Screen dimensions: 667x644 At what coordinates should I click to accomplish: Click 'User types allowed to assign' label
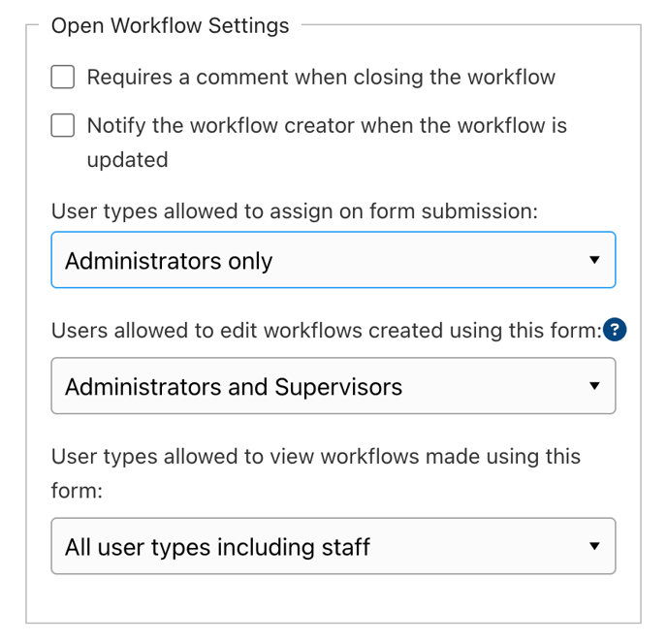tap(294, 211)
